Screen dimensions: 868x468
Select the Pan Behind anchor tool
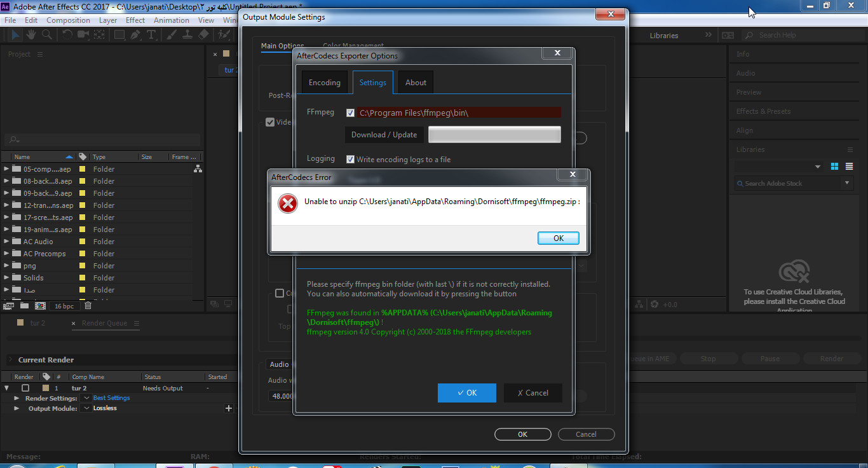[x=98, y=35]
